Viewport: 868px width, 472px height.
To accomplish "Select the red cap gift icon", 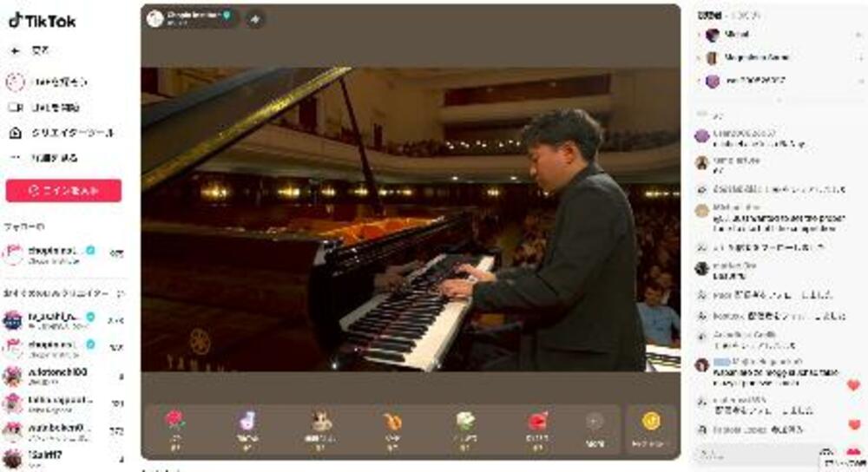I will [537, 422].
